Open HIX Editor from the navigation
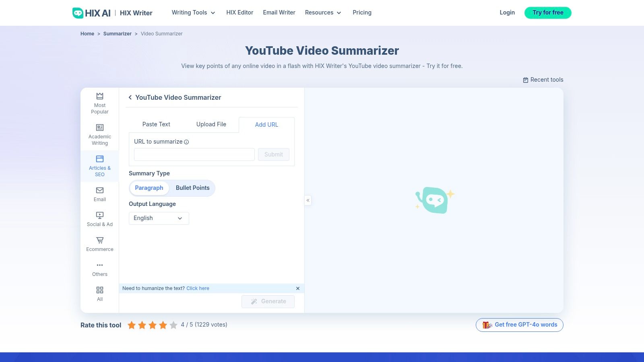 240,12
